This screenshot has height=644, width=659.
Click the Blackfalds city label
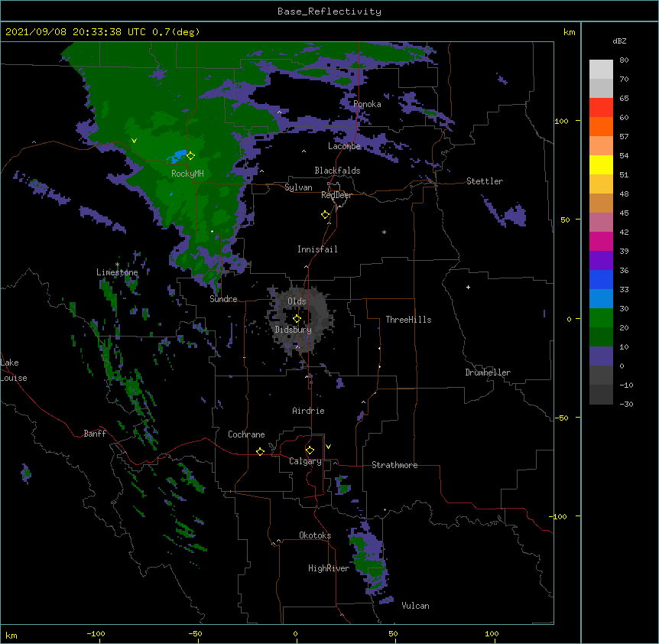(x=337, y=171)
